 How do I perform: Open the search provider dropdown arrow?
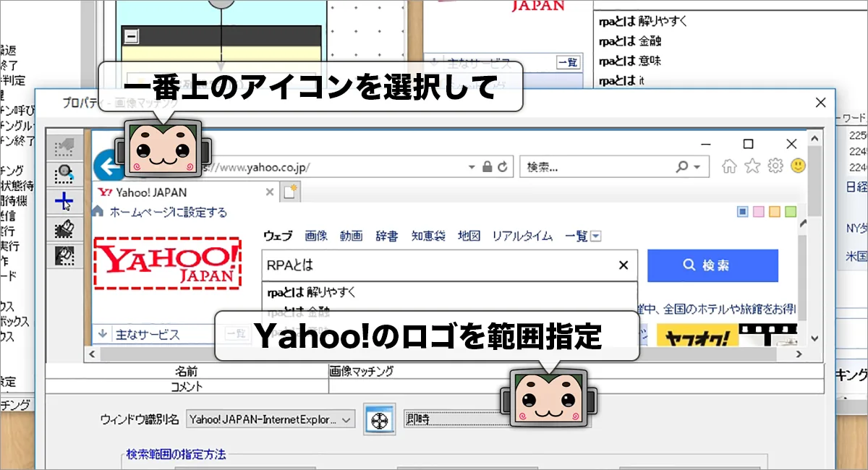[x=697, y=166]
